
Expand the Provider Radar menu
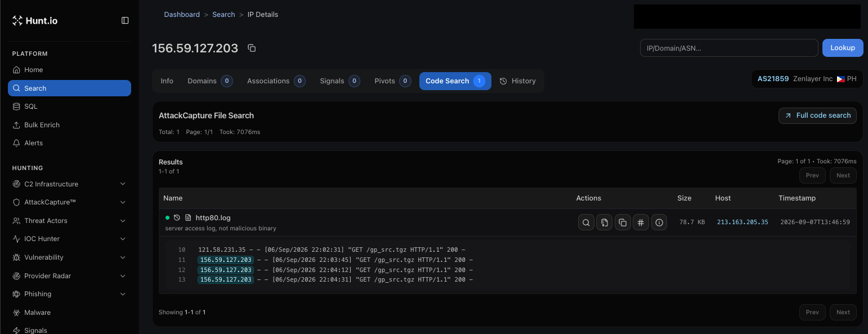pos(69,276)
